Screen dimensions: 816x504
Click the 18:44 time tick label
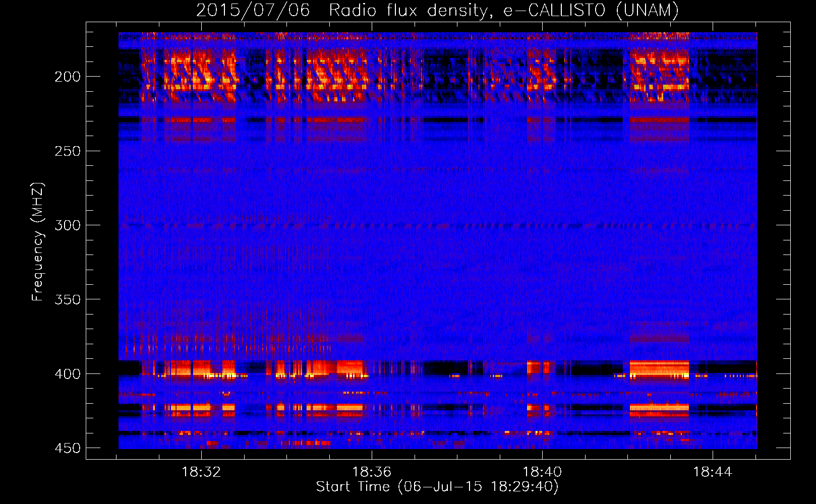(713, 472)
